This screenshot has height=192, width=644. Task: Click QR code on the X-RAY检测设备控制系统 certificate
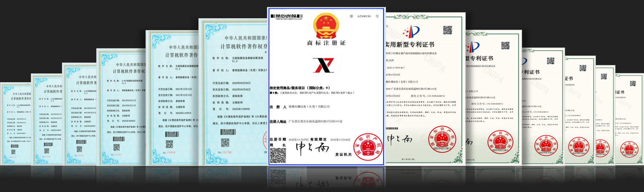tap(116, 147)
